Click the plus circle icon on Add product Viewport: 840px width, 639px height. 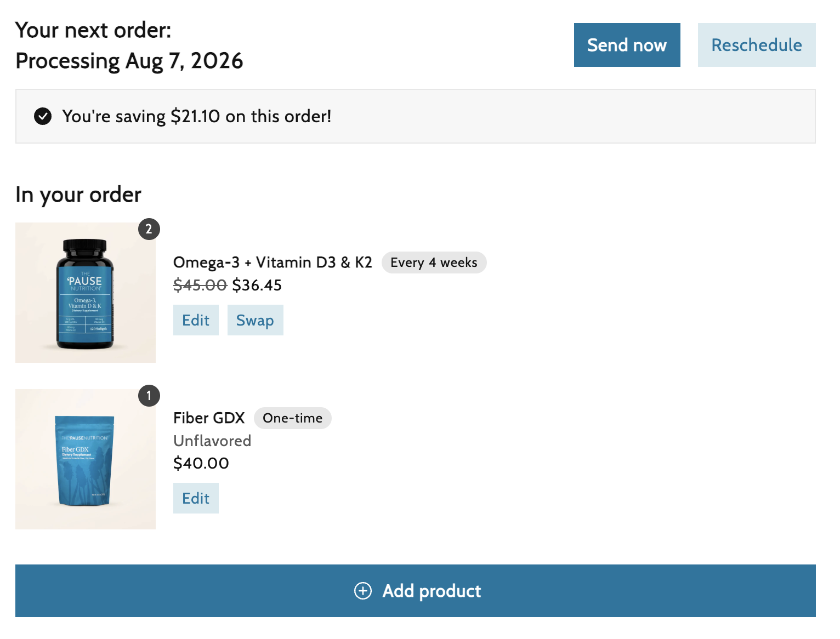coord(363,591)
